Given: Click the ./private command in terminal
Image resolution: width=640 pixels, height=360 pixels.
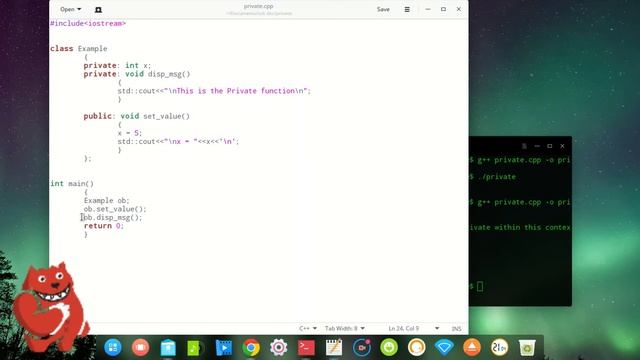Looking at the screenshot, I should point(496,177).
